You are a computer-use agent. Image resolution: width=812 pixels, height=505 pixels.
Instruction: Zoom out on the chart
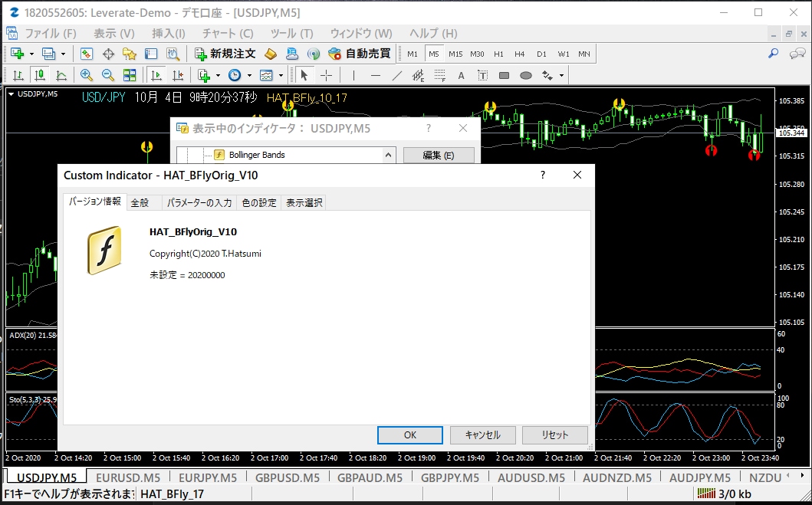(107, 76)
